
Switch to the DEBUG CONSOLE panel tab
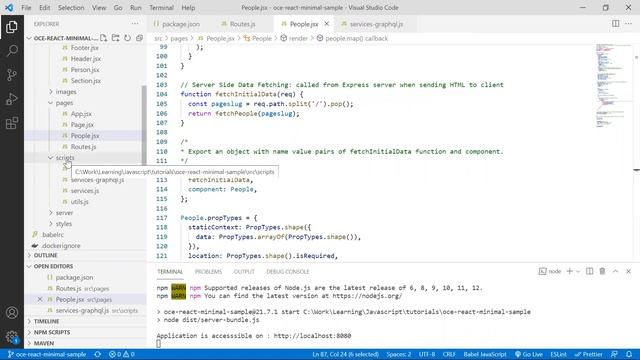pyautogui.click(x=288, y=271)
